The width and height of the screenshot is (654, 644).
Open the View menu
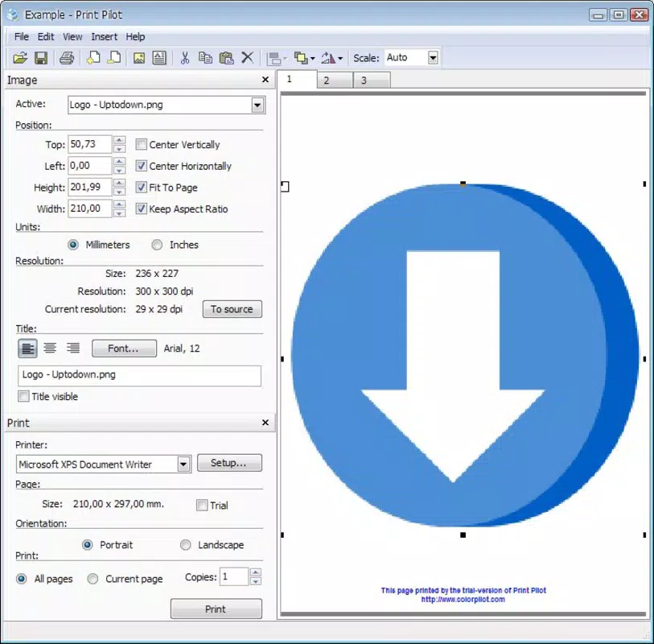click(x=72, y=37)
